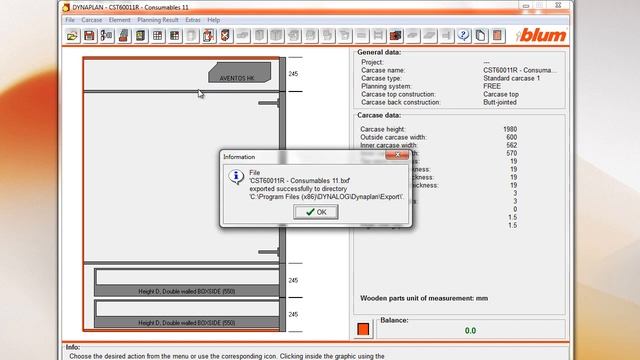The width and height of the screenshot is (640, 360).
Task: Click the orange panel icon at toolbar end
Action: tap(497, 36)
